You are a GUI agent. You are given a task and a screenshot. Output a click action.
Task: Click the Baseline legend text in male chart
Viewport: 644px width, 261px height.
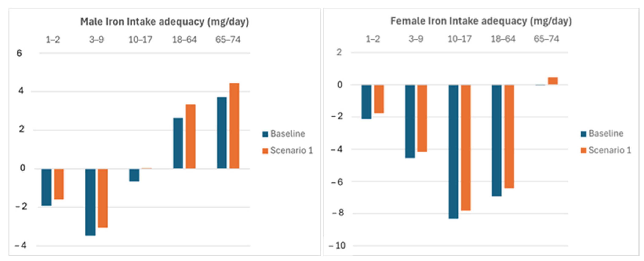pyautogui.click(x=288, y=134)
